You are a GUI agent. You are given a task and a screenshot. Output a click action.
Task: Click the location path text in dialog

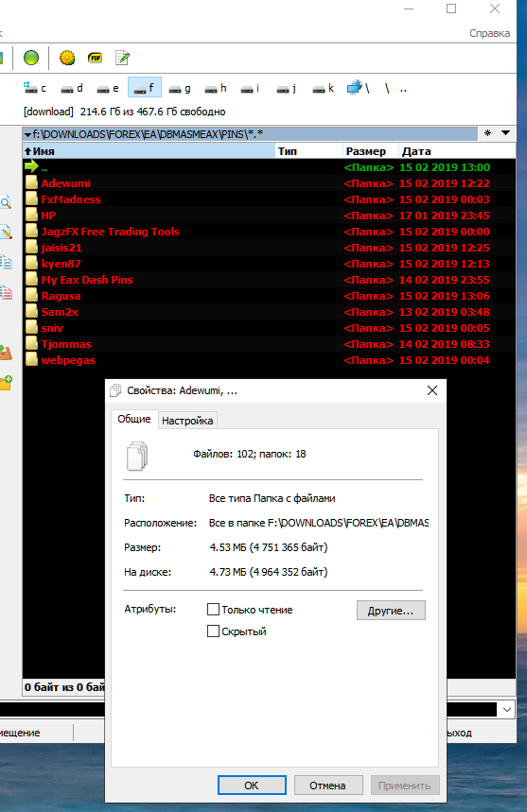(x=319, y=523)
